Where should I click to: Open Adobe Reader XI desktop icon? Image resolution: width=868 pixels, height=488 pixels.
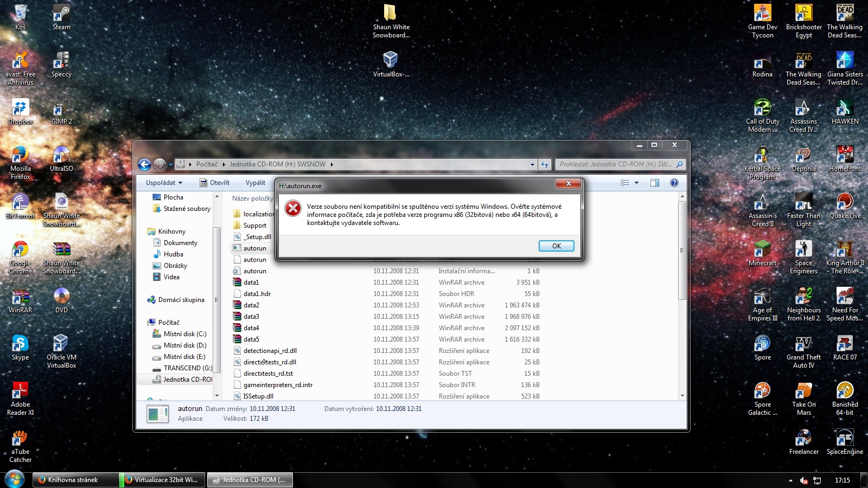tap(20, 399)
